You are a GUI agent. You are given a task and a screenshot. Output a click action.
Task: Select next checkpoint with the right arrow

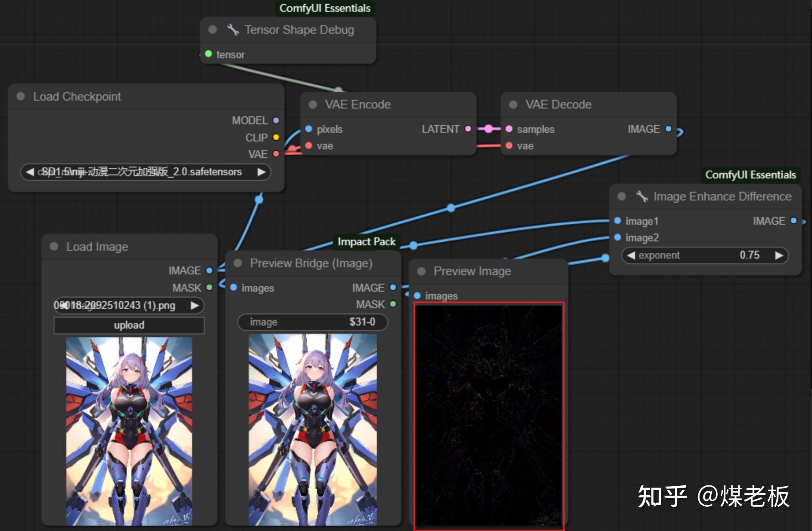point(261,172)
